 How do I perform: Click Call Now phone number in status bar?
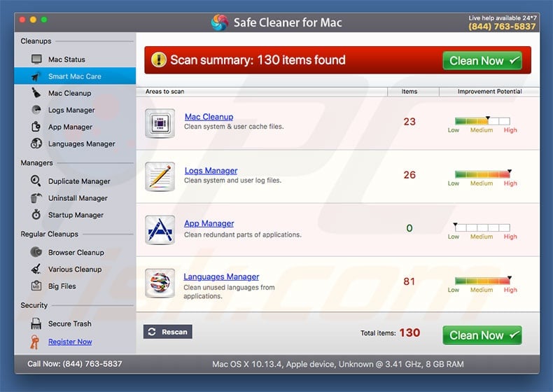(x=75, y=364)
